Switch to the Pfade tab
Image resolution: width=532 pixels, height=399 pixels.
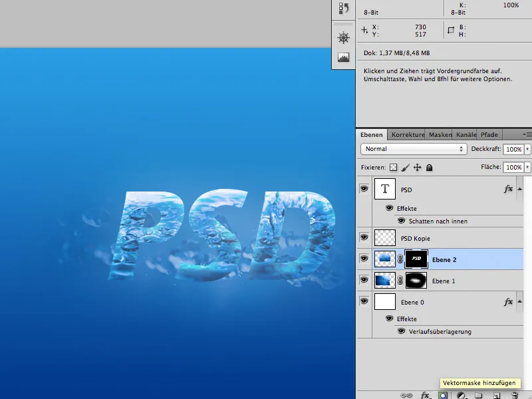click(x=489, y=135)
